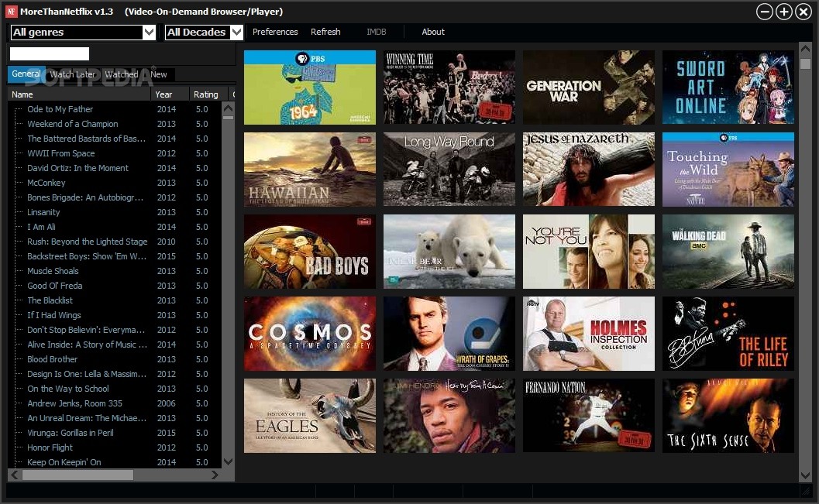The height and width of the screenshot is (504, 819).
Task: Select 'On the Way to School' row
Action: (115, 389)
